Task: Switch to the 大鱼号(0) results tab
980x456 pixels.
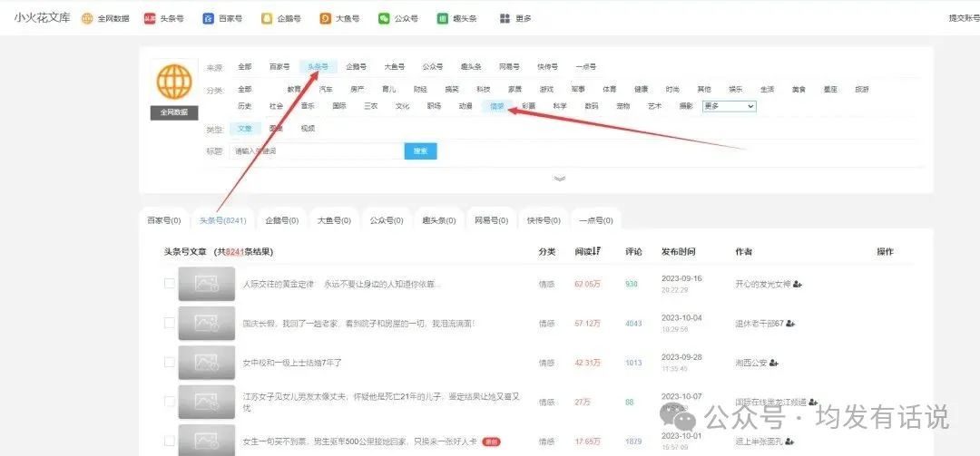Action: 334,220
